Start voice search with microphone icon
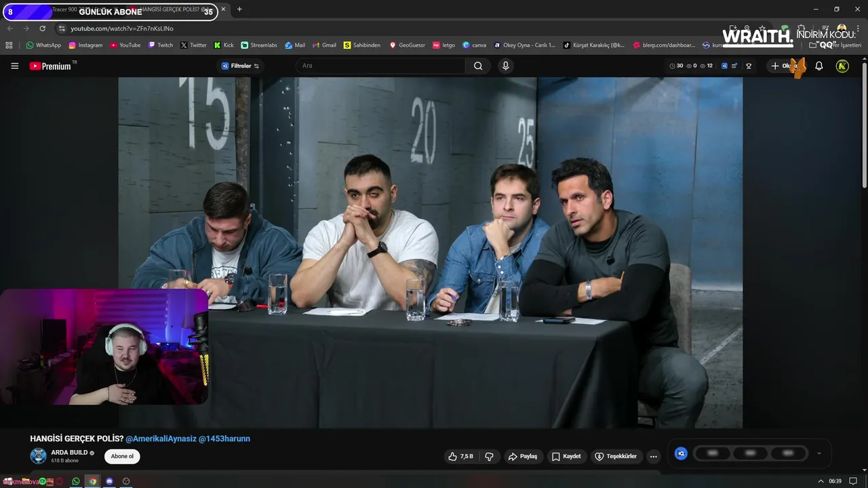Screen dimensions: 868x488 [505, 66]
